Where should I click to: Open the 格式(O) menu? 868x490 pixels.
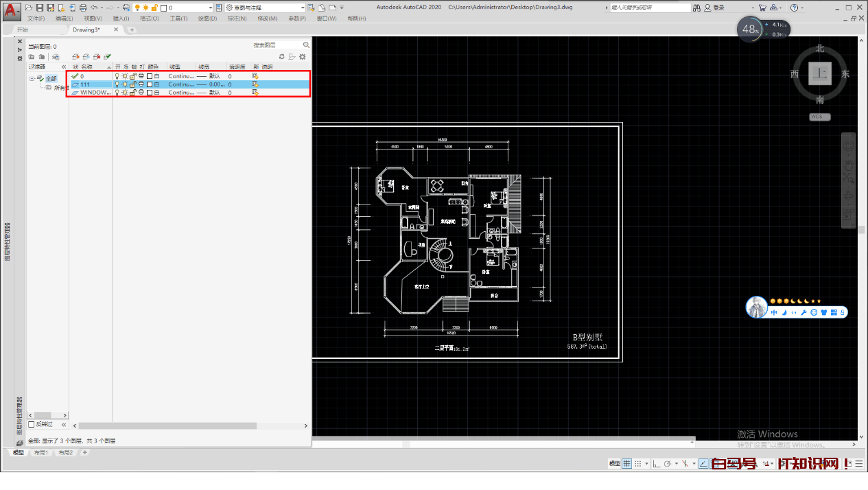148,17
